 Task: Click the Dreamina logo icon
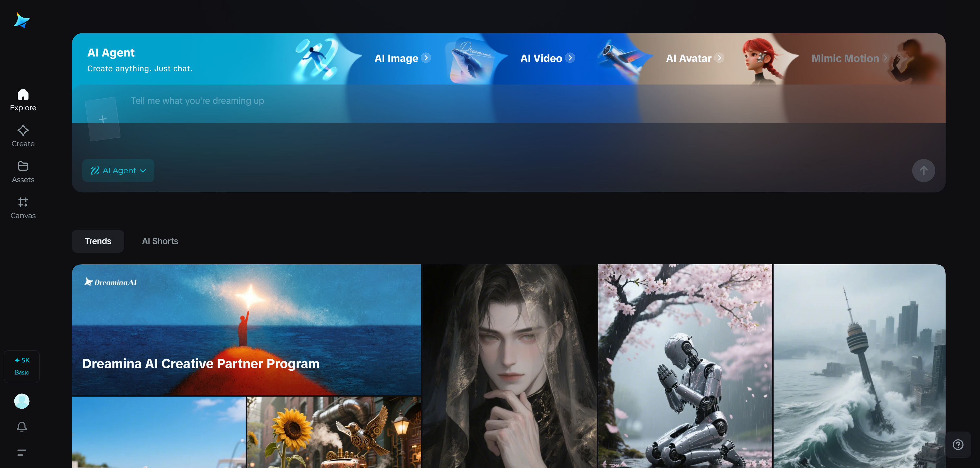(22, 21)
